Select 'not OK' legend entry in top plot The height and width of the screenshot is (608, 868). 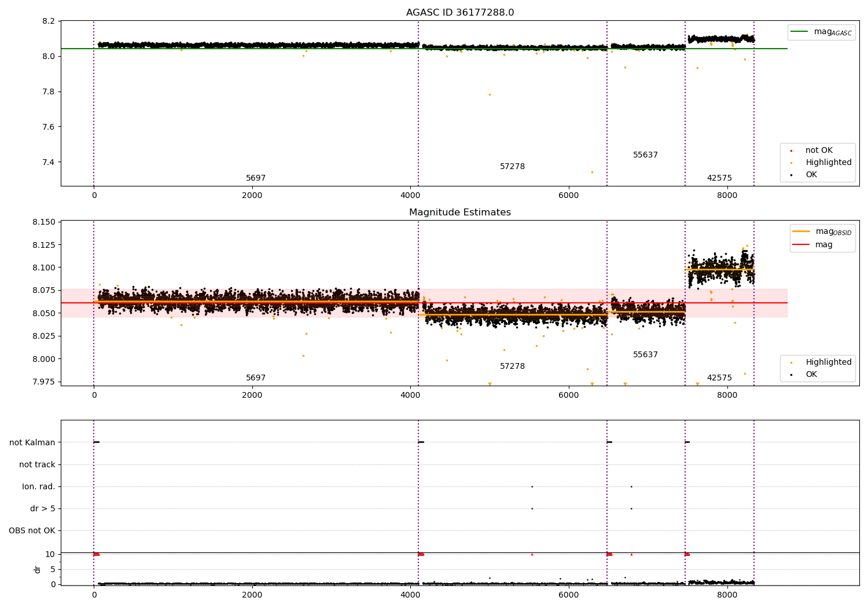tap(819, 151)
